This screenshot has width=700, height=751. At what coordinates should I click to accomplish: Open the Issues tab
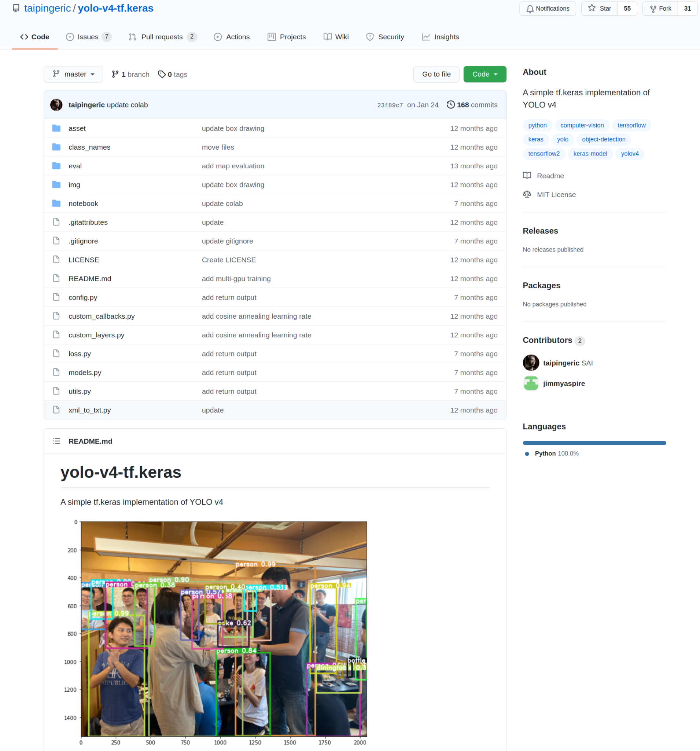[89, 37]
